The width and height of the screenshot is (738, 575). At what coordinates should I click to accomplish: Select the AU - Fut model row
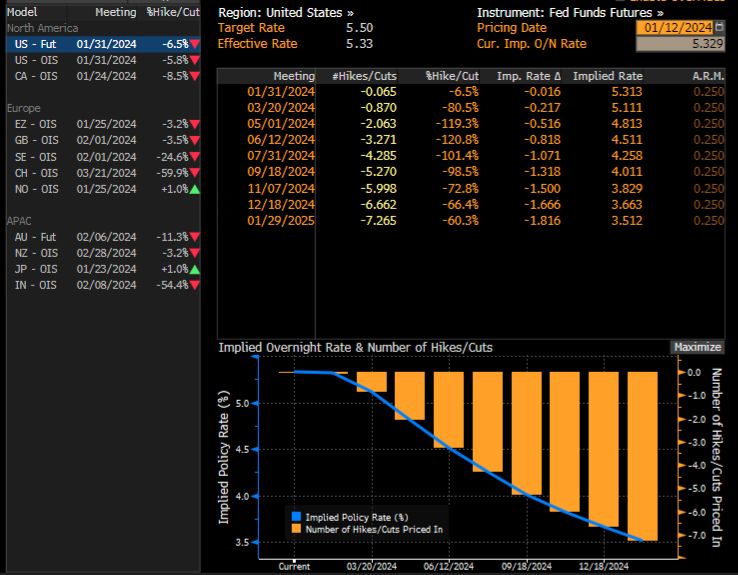point(100,237)
